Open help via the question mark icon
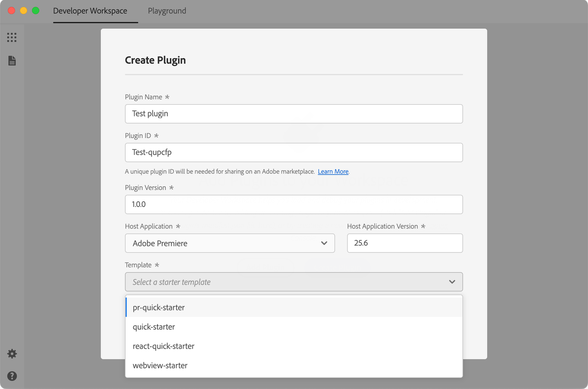 coord(12,376)
